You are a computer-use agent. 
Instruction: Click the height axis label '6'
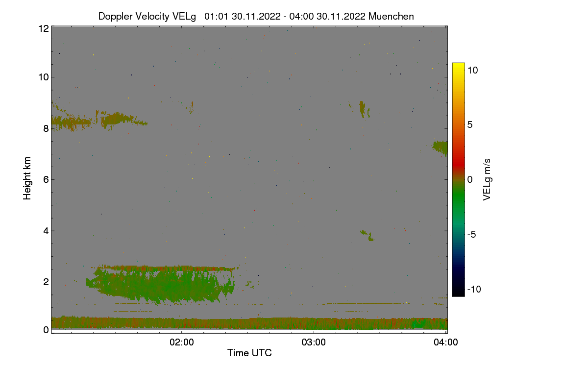46,179
